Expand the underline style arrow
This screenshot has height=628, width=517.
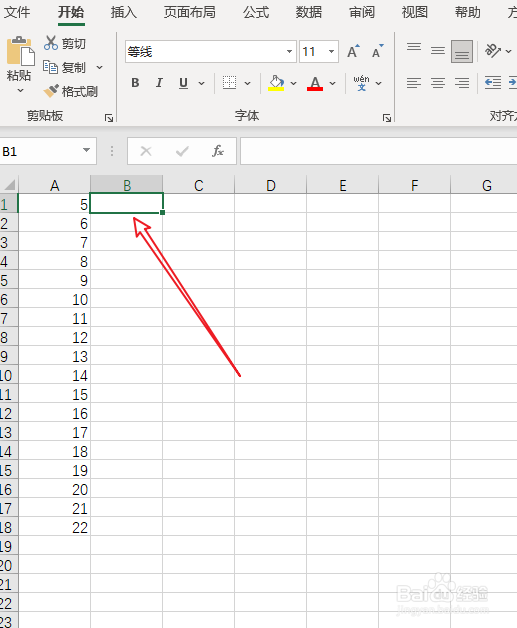pyautogui.click(x=201, y=83)
